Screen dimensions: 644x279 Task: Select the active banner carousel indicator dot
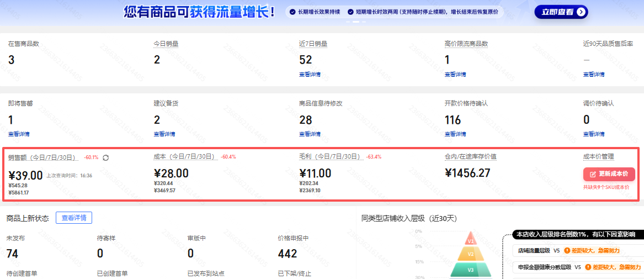pos(356,22)
